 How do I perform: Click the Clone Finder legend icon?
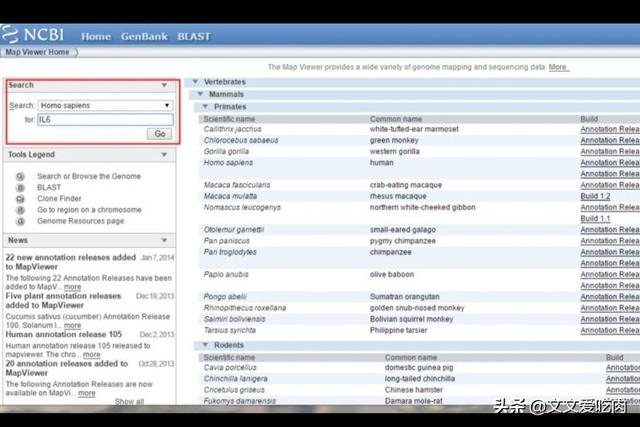click(x=20, y=199)
